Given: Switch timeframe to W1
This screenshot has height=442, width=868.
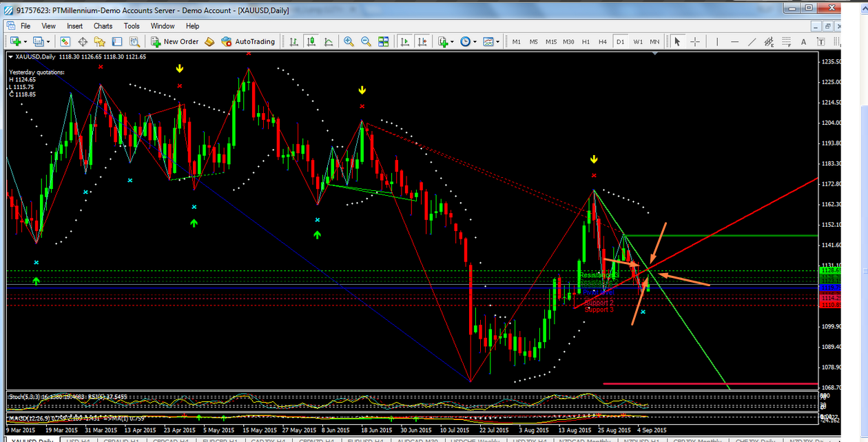Looking at the screenshot, I should 638,41.
